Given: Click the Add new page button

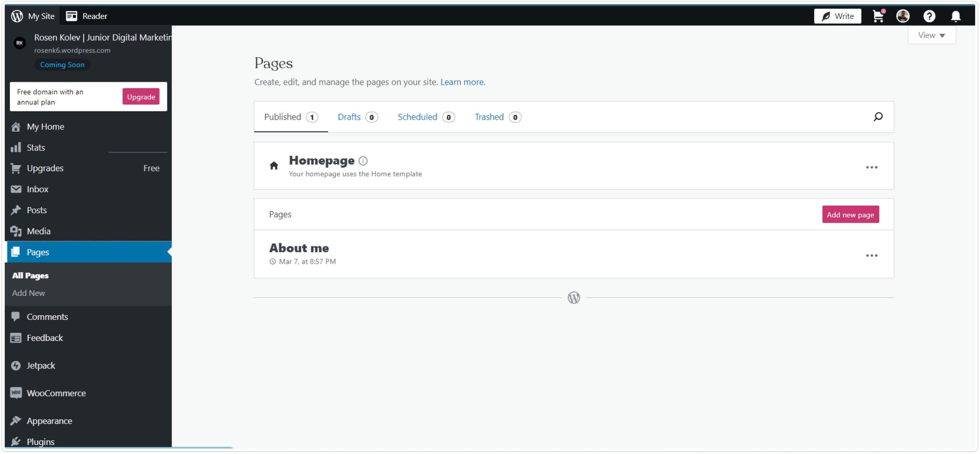Looking at the screenshot, I should (851, 215).
